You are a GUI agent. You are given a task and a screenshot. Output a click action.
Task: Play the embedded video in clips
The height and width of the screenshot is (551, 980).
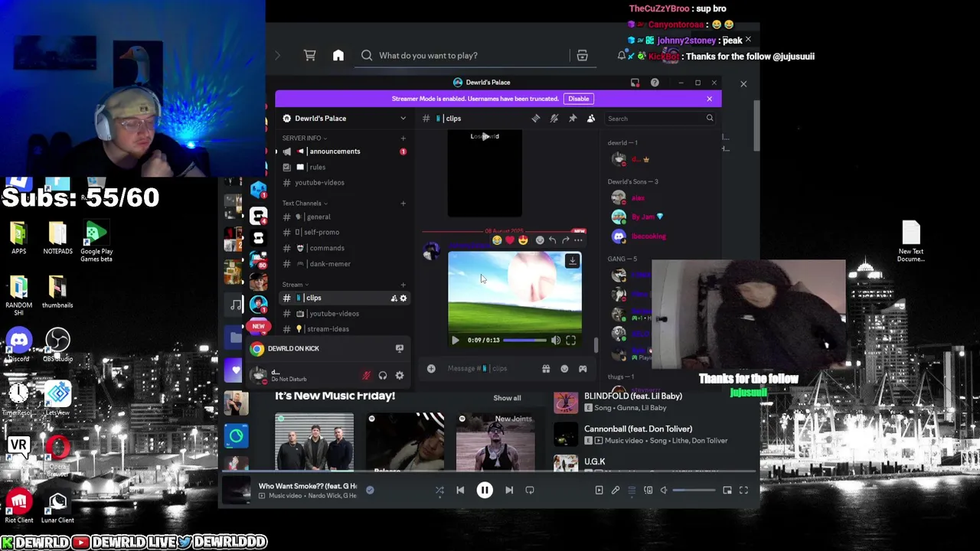456,341
